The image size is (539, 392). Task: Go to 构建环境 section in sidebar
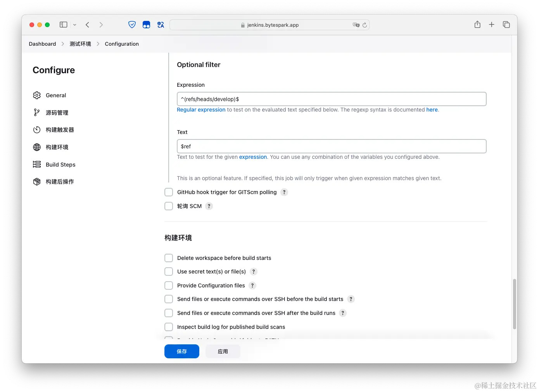(x=57, y=147)
